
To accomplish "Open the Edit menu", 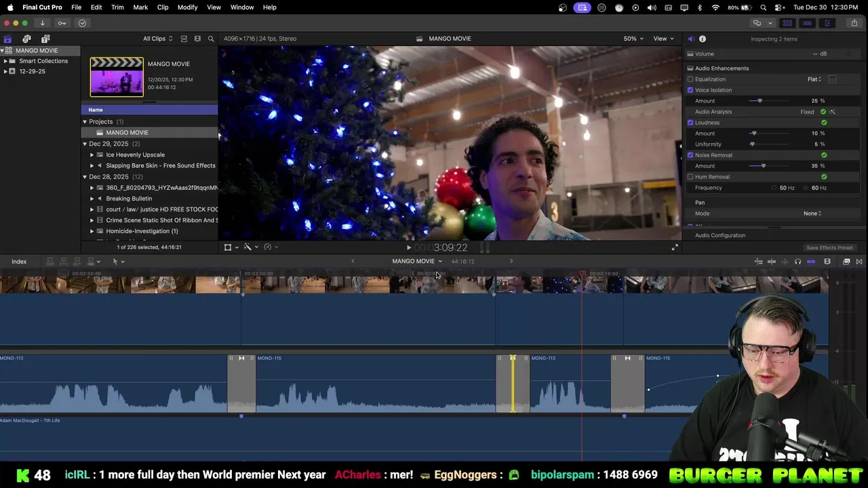I will (x=96, y=7).
